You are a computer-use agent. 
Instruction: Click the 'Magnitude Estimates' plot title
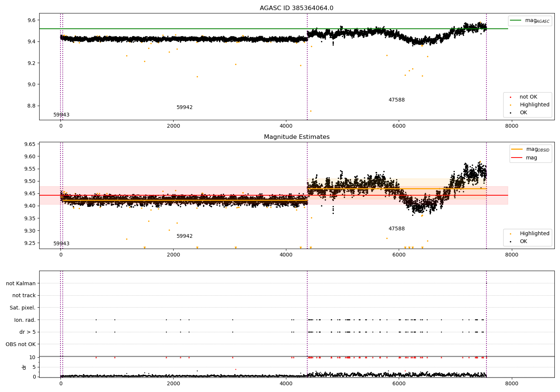pyautogui.click(x=296, y=137)
